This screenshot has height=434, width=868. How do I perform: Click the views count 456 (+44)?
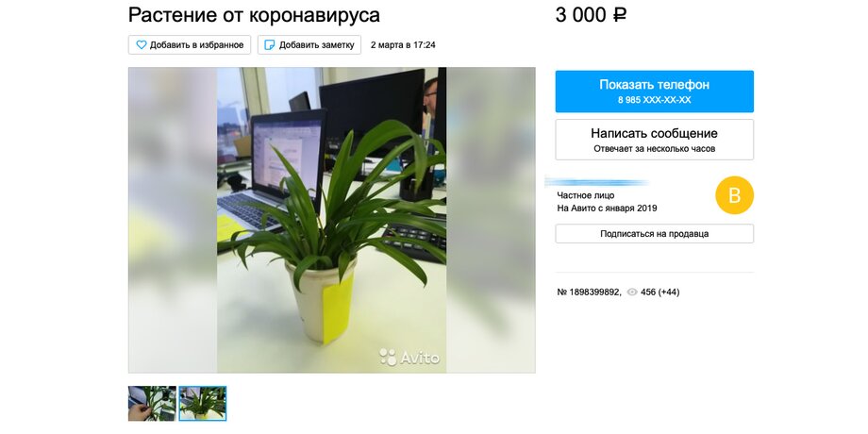[x=659, y=292]
